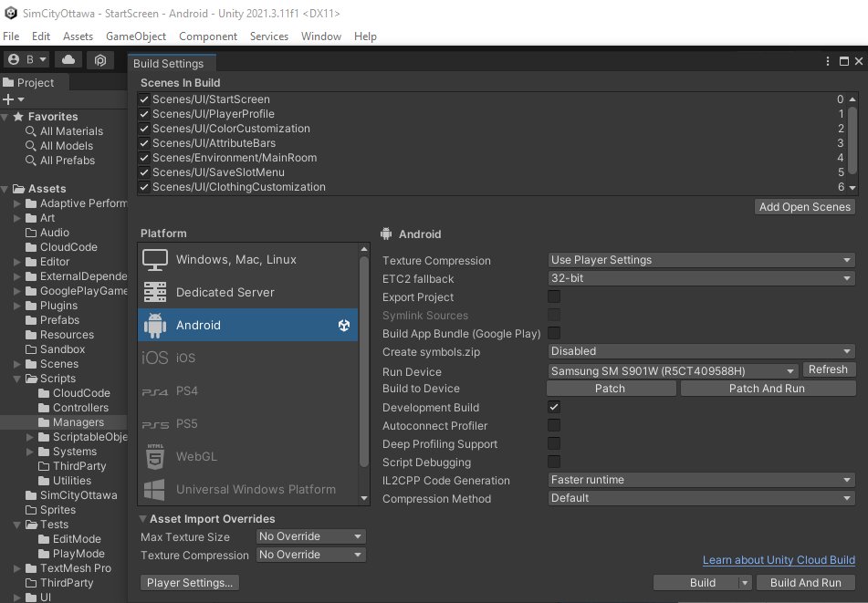Open ETC2 fallback 32-bit dropdown
Screen dimensions: 868x603
click(701, 278)
